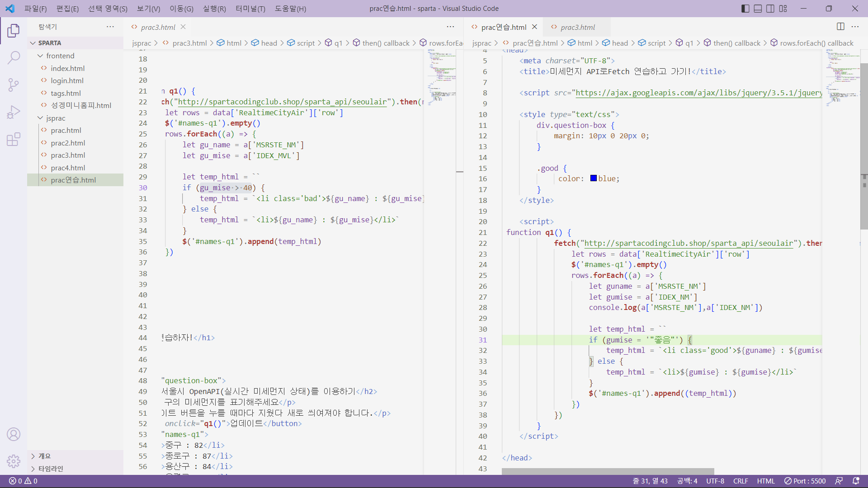The image size is (868, 488).
Task: Open More Actions of right editor group
Action: [855, 27]
